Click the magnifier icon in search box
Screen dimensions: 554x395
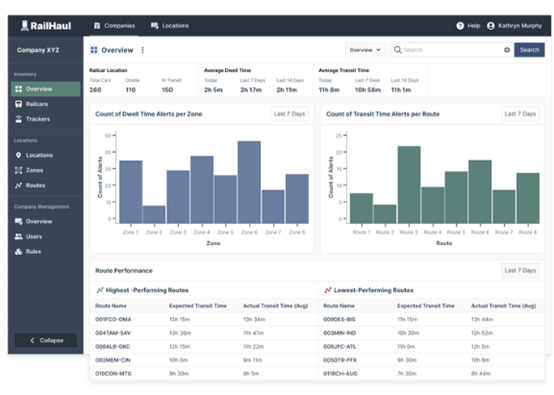point(397,50)
